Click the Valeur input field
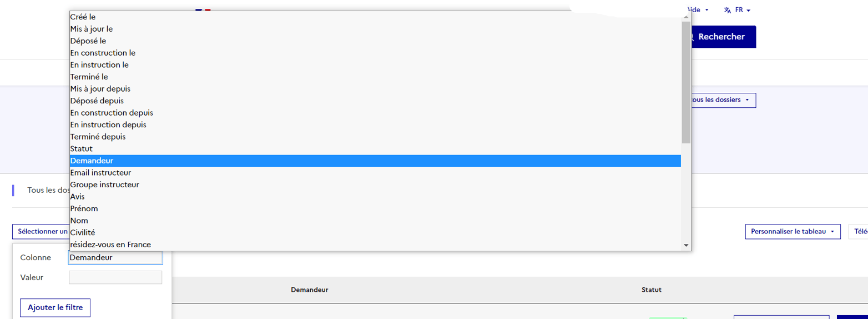Image resolution: width=868 pixels, height=319 pixels. (115, 277)
